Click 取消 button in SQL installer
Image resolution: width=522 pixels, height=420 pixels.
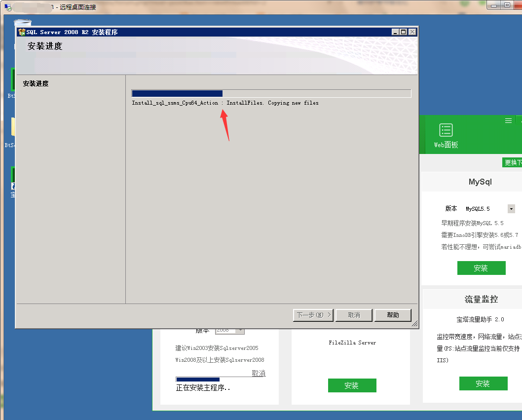coord(354,315)
